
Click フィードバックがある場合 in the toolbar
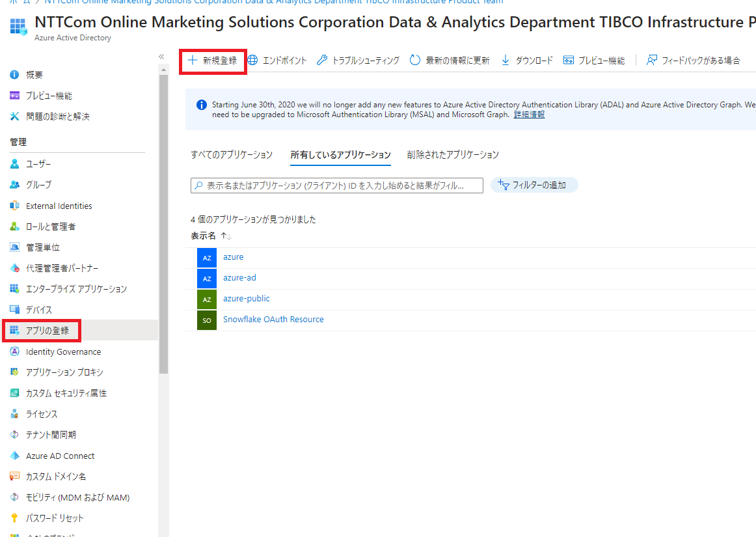coord(694,61)
